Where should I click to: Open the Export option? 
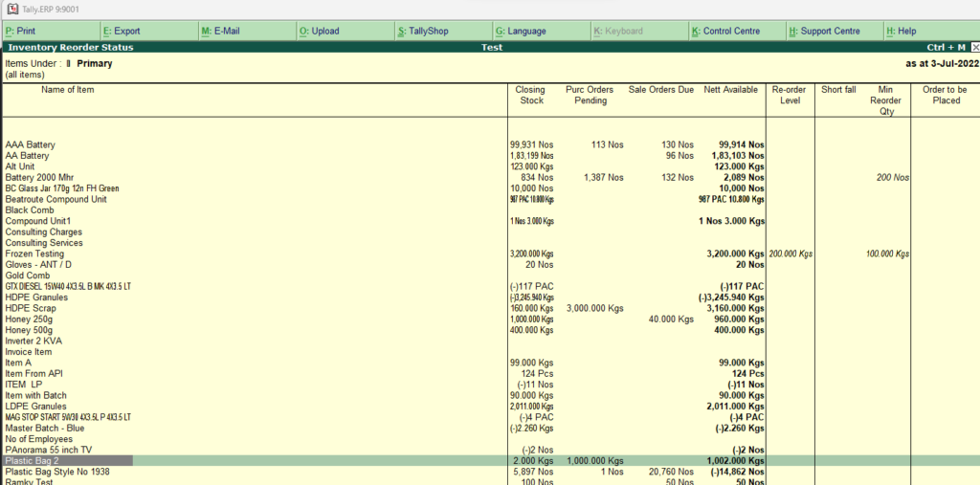(150, 31)
